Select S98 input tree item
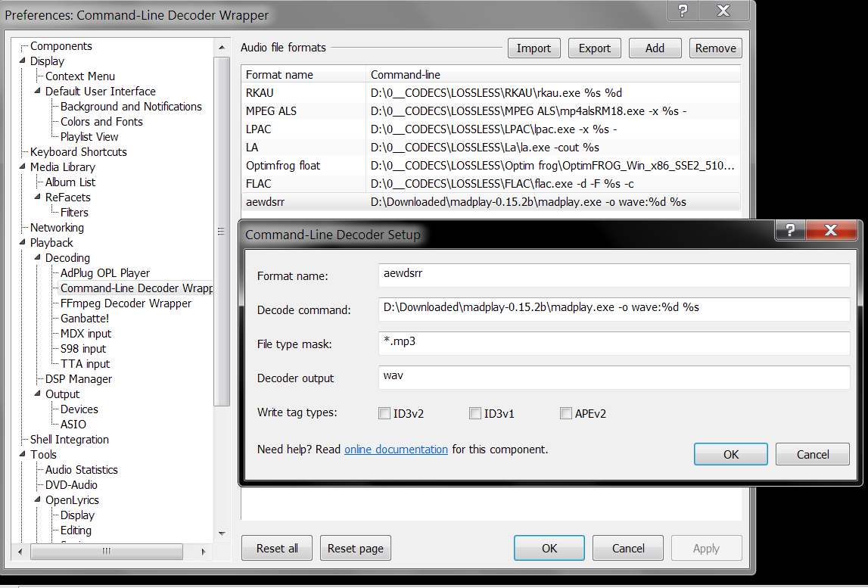 (83, 348)
